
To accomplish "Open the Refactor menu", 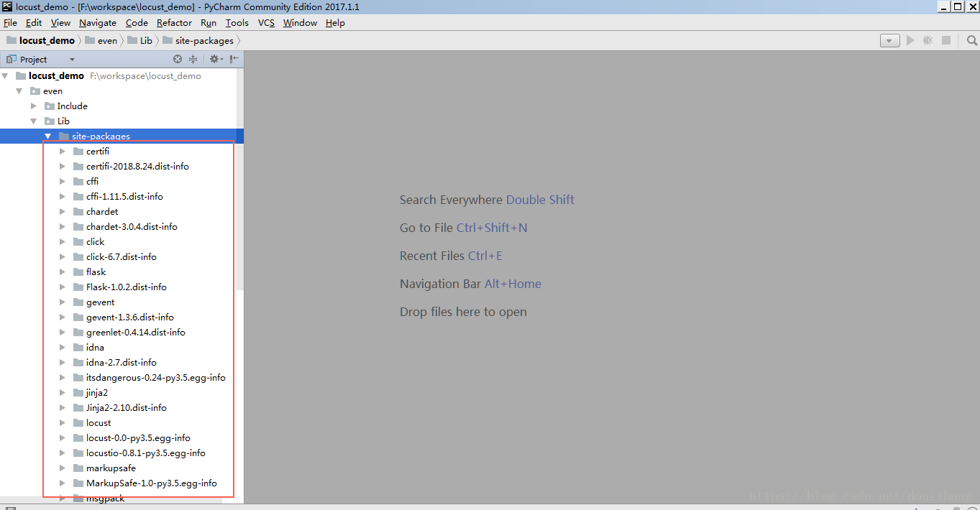I will (174, 23).
